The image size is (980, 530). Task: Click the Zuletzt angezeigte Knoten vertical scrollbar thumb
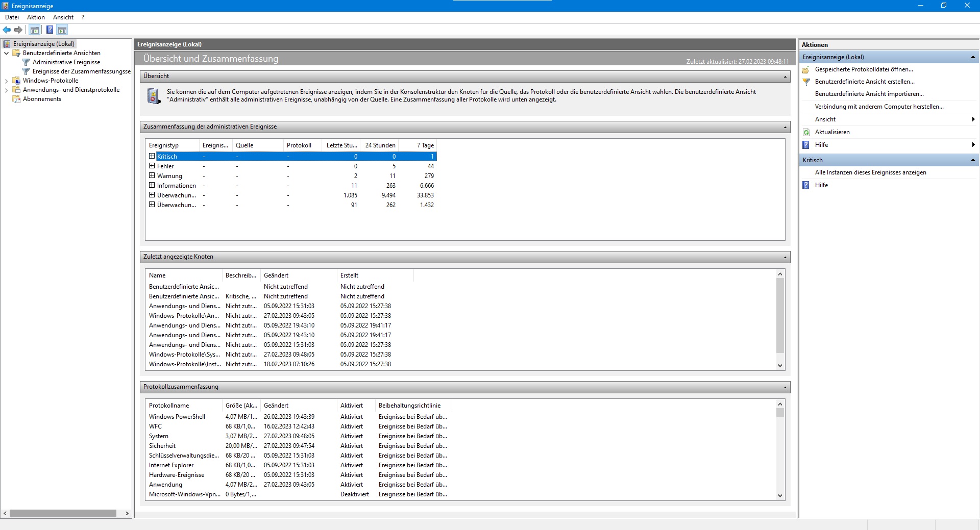(x=780, y=316)
